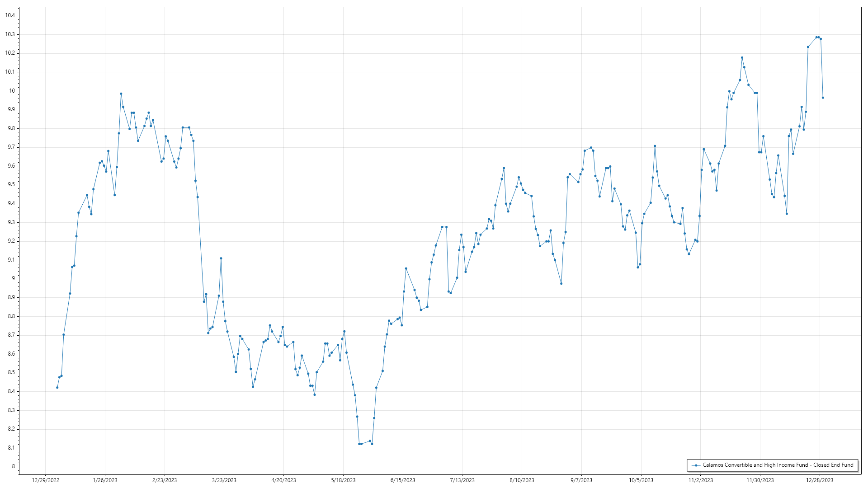Select the 11/2/2023 x-axis date label
The height and width of the screenshot is (488, 868).
pos(700,480)
